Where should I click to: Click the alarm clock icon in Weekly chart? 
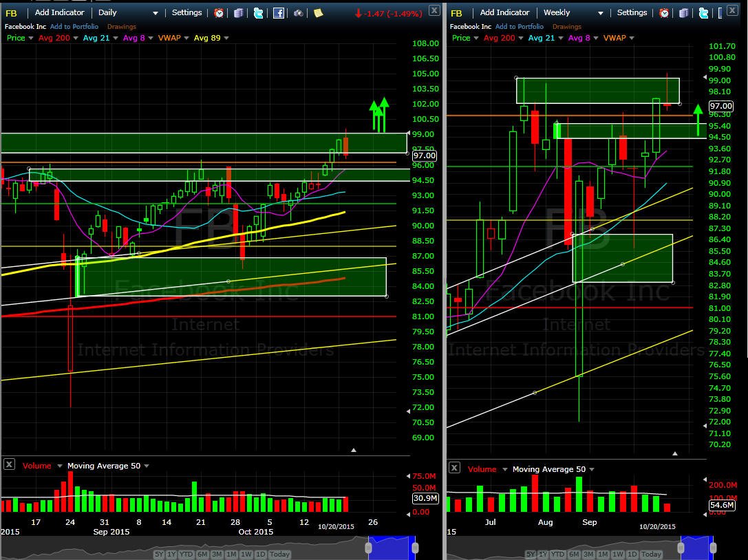[664, 13]
